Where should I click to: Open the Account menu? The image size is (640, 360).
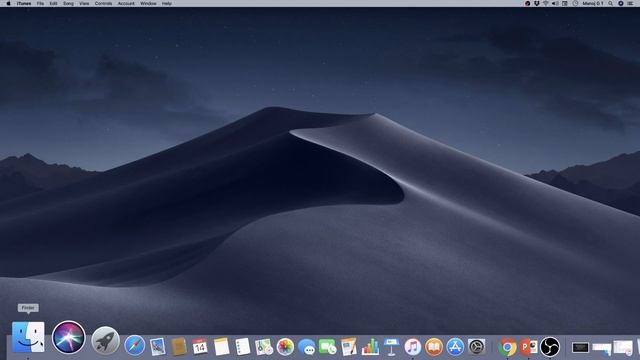126,3
